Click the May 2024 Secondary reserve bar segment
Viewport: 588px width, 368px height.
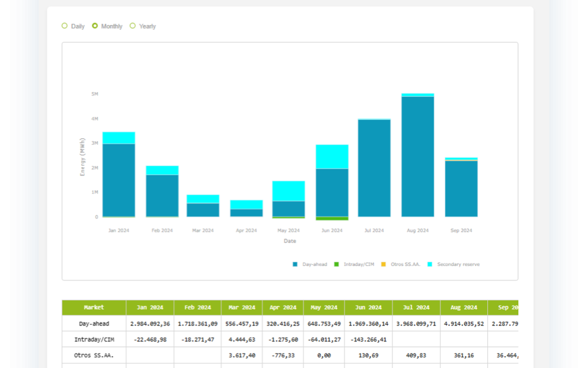(289, 191)
